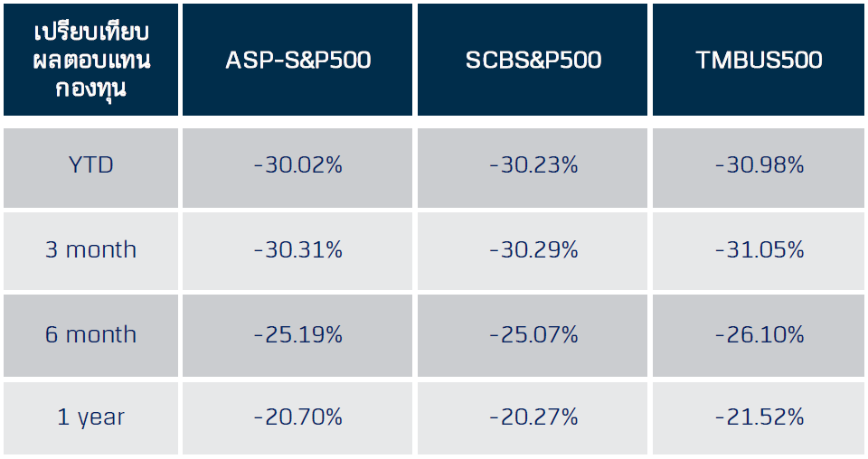Click the -30.29% three-month value
Image resolution: width=868 pixels, height=459 pixels.
pyautogui.click(x=533, y=249)
